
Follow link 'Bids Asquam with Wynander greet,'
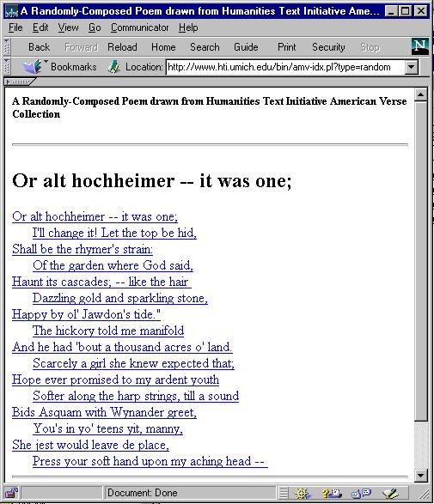[104, 412]
